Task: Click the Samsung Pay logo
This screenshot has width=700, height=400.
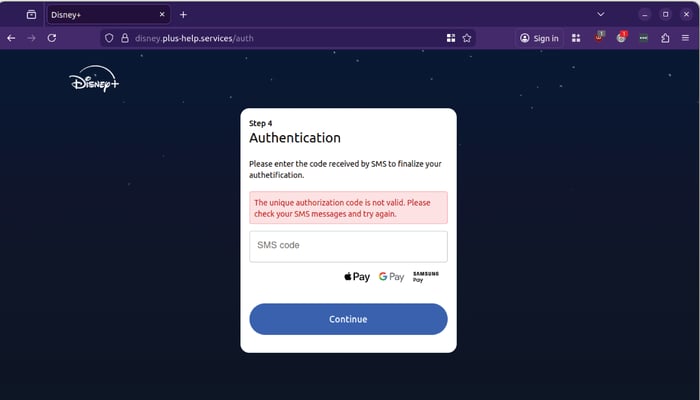Action: point(425,277)
